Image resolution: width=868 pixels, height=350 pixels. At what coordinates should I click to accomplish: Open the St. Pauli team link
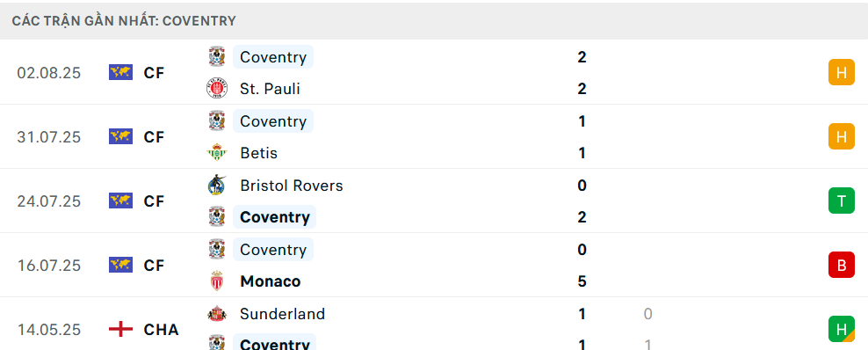(x=270, y=89)
